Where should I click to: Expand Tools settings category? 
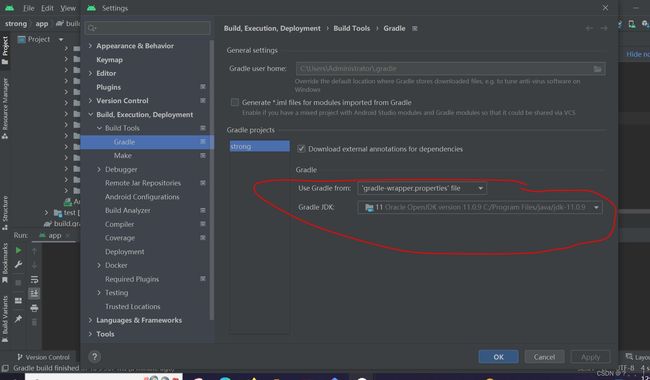pos(90,334)
